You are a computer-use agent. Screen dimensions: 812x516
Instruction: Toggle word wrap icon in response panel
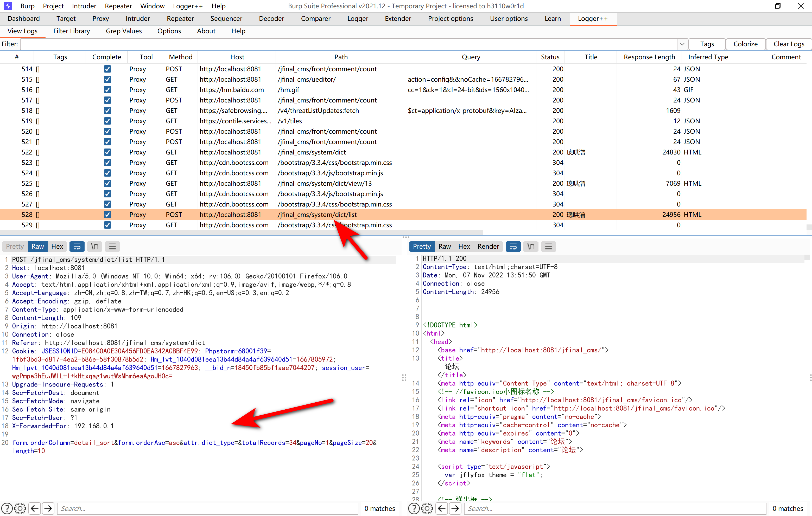click(513, 246)
